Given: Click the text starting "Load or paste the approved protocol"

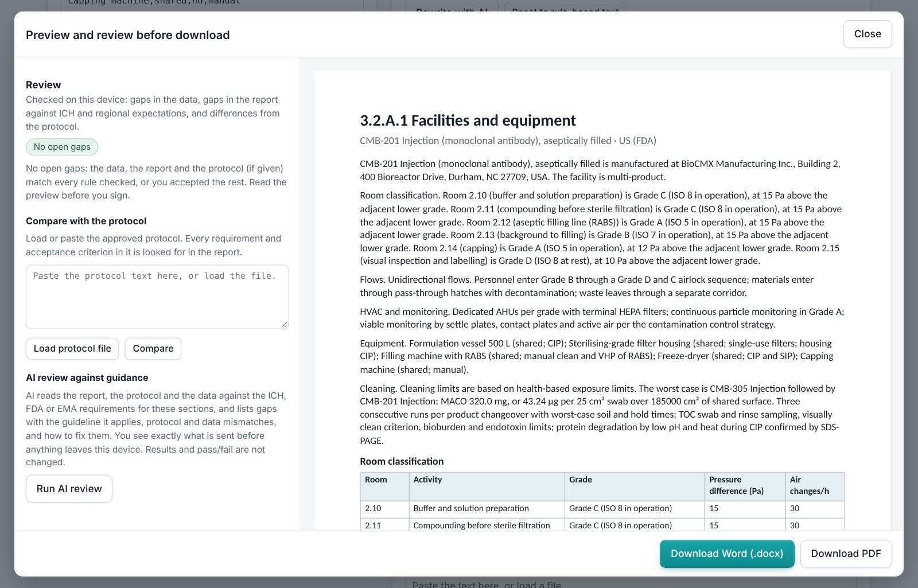Looking at the screenshot, I should click(153, 245).
